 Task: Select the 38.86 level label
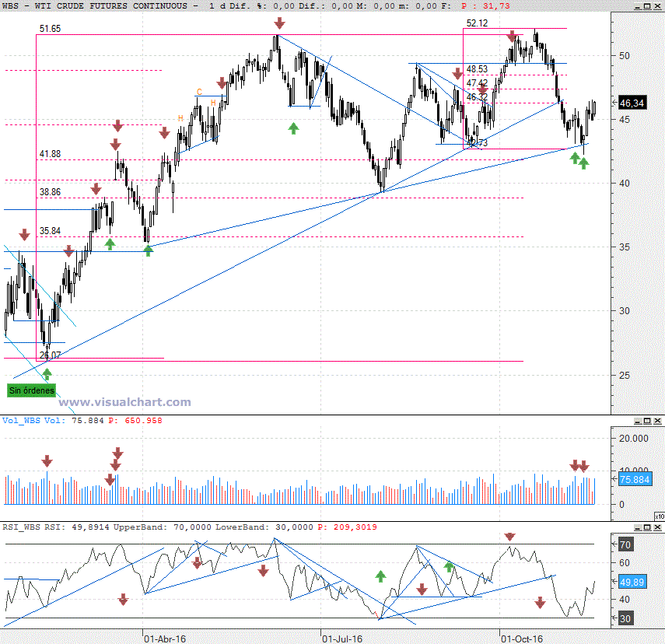pos(50,192)
